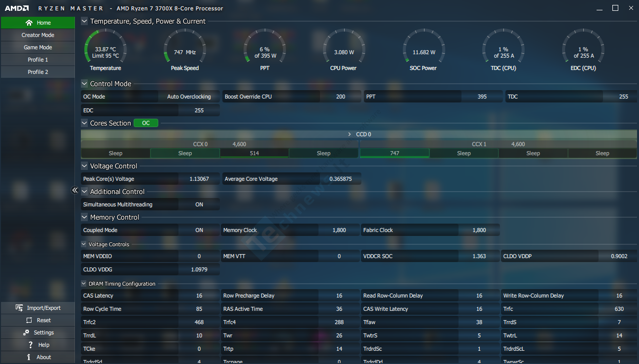Click the About info icon
Screen dimensions: 639x364
tap(29, 357)
